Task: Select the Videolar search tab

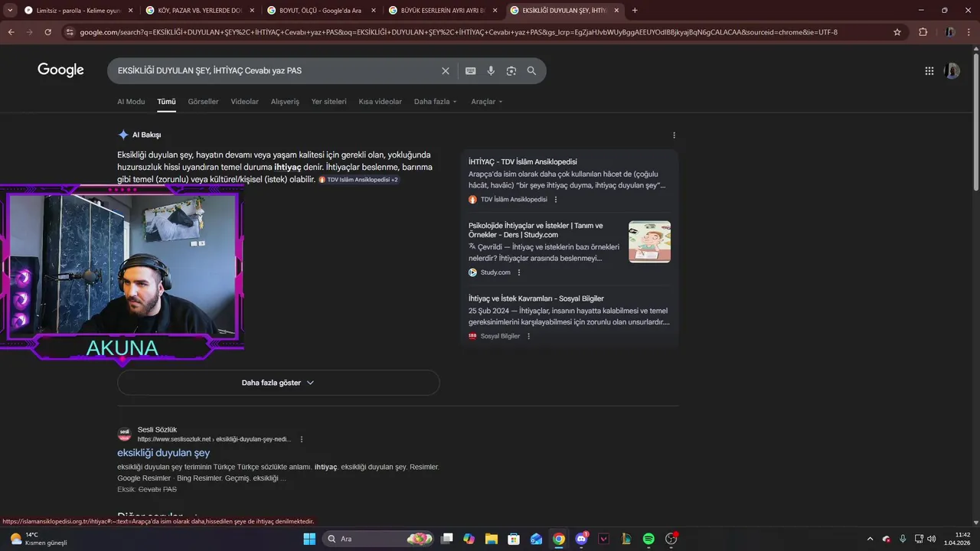Action: [x=245, y=102]
